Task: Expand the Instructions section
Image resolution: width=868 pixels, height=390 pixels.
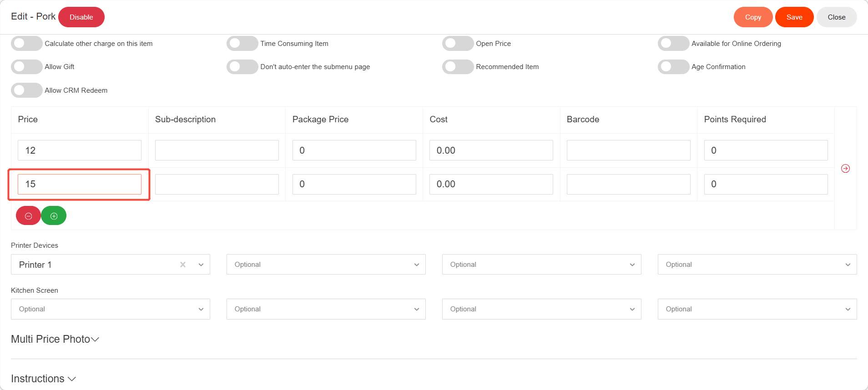Action: tap(43, 379)
